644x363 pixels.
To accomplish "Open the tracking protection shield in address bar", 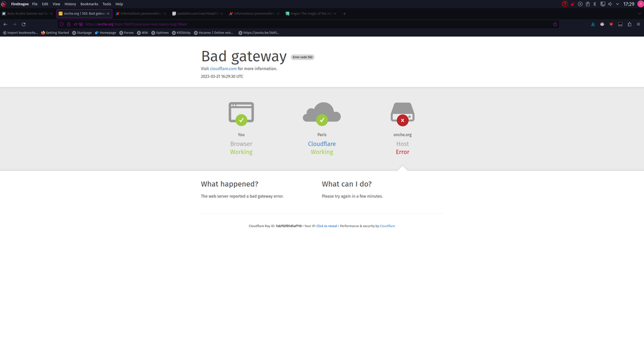I will tap(62, 25).
